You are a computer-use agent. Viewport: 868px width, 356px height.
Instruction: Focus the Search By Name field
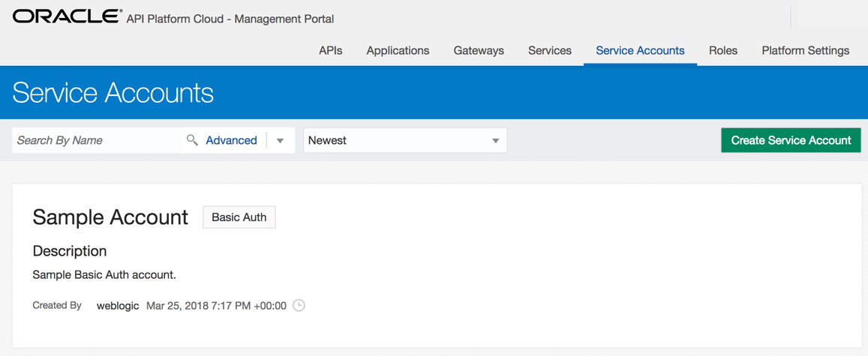coord(99,140)
